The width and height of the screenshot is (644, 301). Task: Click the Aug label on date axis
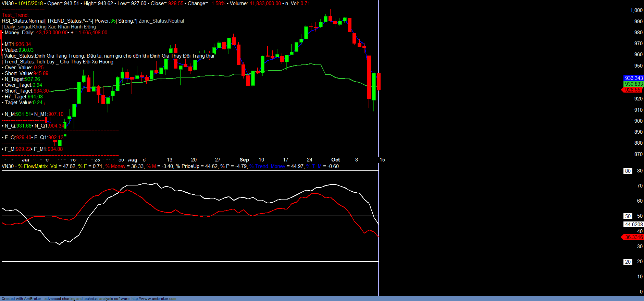click(133, 160)
